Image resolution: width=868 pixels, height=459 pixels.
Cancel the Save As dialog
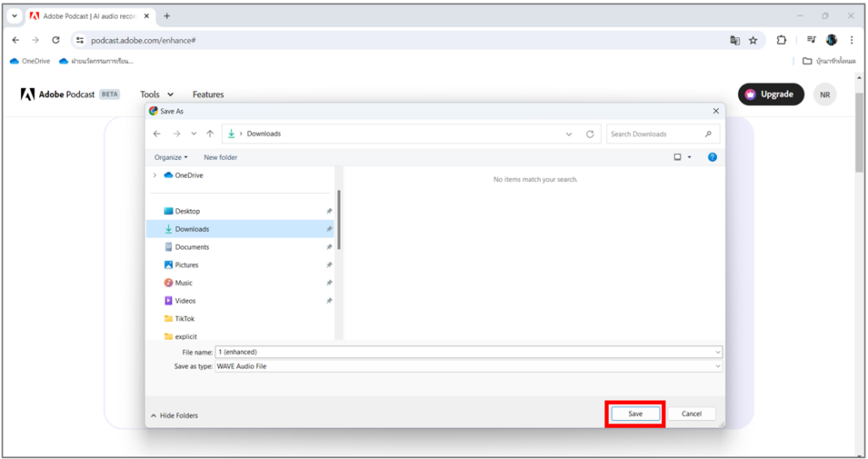[691, 413]
